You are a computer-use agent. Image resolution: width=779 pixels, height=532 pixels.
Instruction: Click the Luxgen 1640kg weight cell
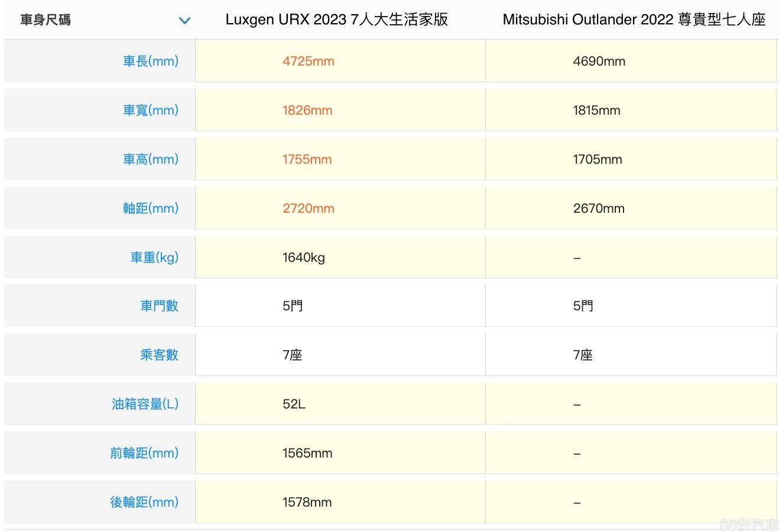coord(303,258)
